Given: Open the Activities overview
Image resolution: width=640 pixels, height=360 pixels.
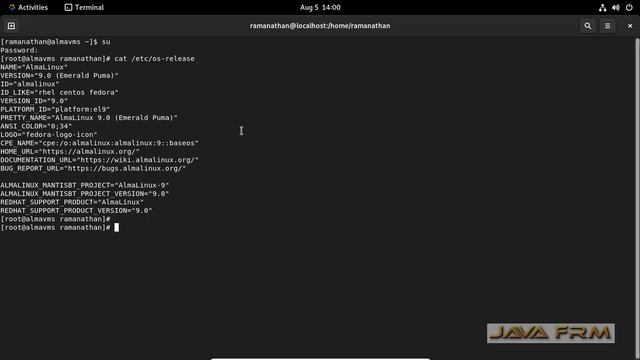Looking at the screenshot, I should point(28,7).
